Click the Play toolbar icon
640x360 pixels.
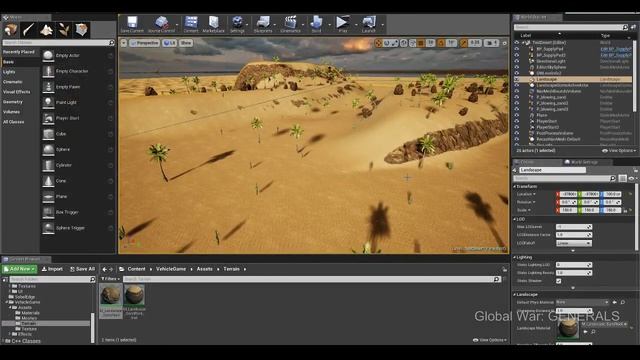click(x=343, y=22)
